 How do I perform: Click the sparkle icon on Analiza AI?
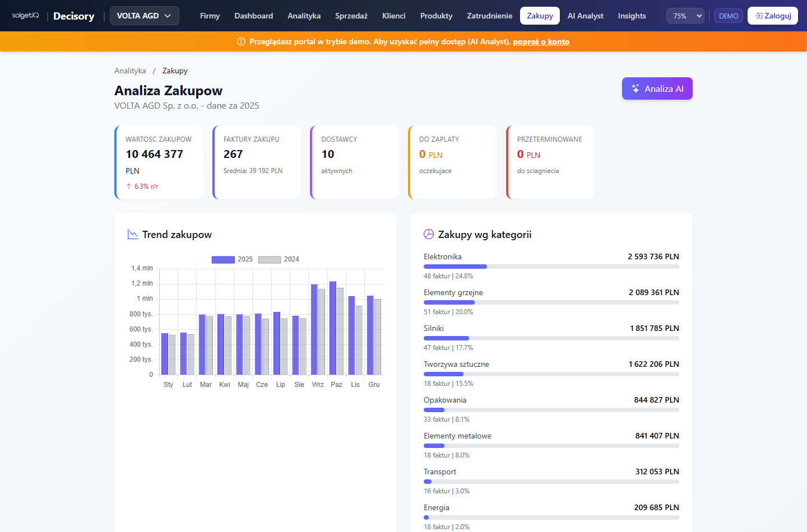[636, 88]
